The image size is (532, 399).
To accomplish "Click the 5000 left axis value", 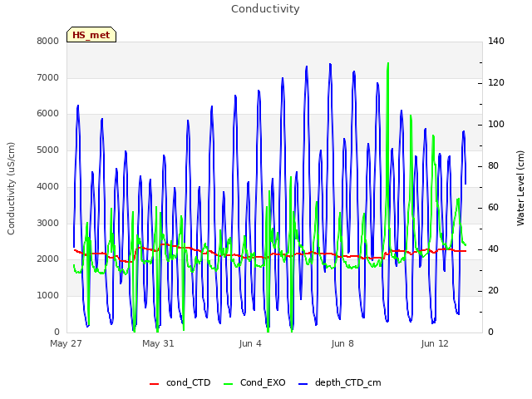I will (x=48, y=150).
